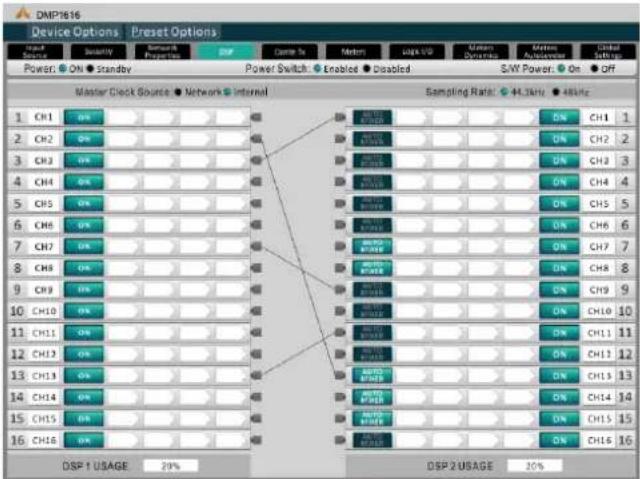The width and height of the screenshot is (640, 479).
Task: Choose 48kHz sampling rate
Action: 556,92
